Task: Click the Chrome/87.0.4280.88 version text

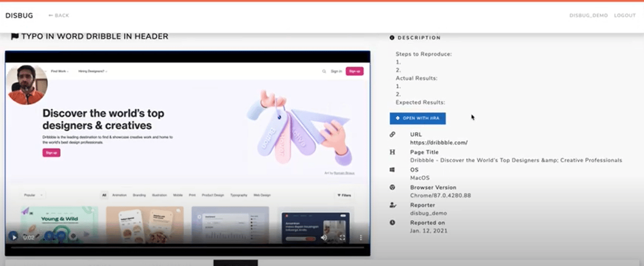Action: coord(440,195)
